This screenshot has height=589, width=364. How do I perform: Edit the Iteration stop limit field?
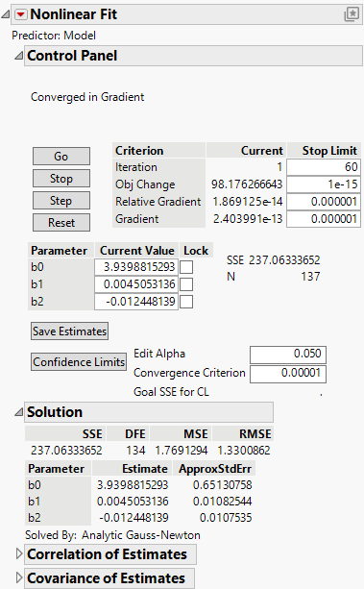pyautogui.click(x=324, y=167)
